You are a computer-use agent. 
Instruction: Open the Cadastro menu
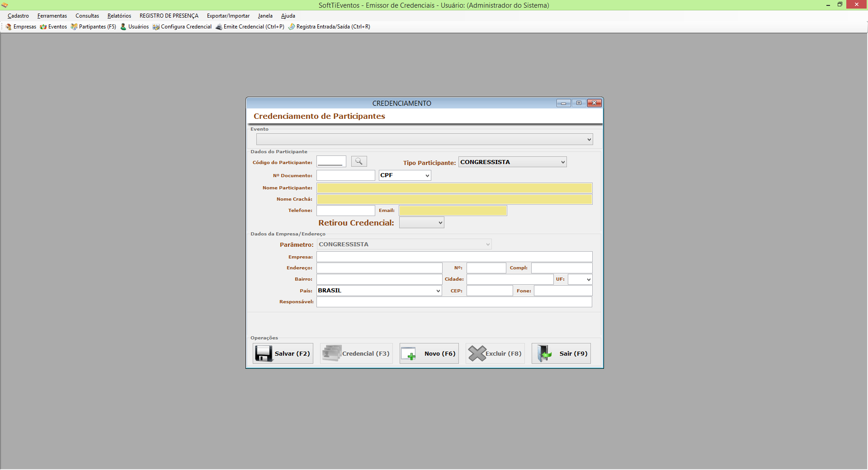tap(18, 16)
